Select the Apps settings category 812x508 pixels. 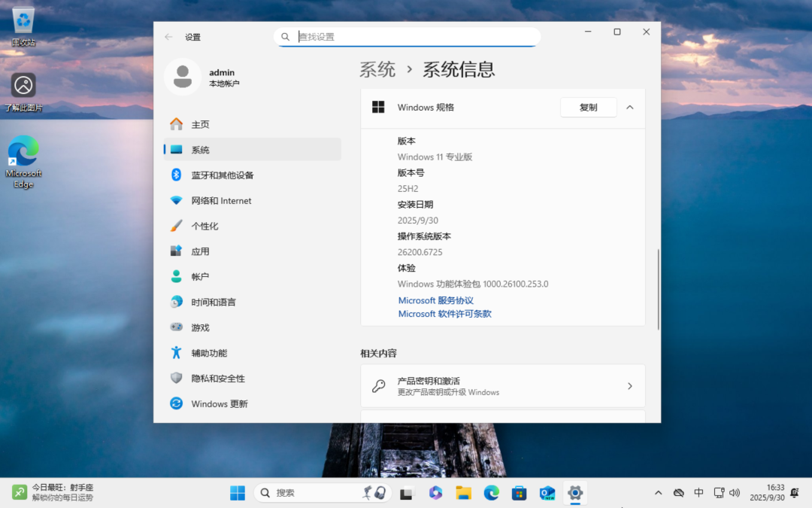click(x=200, y=251)
